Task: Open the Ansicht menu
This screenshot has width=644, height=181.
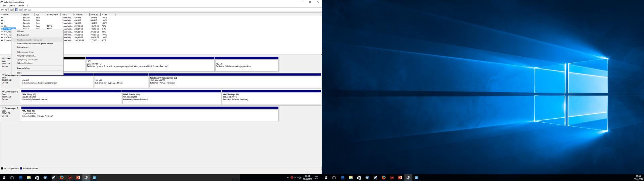Action: tap(20, 6)
